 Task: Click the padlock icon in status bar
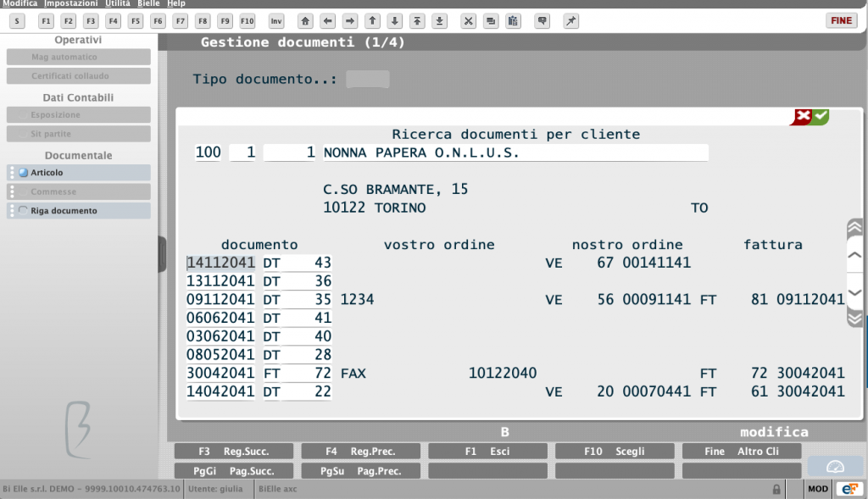776,489
